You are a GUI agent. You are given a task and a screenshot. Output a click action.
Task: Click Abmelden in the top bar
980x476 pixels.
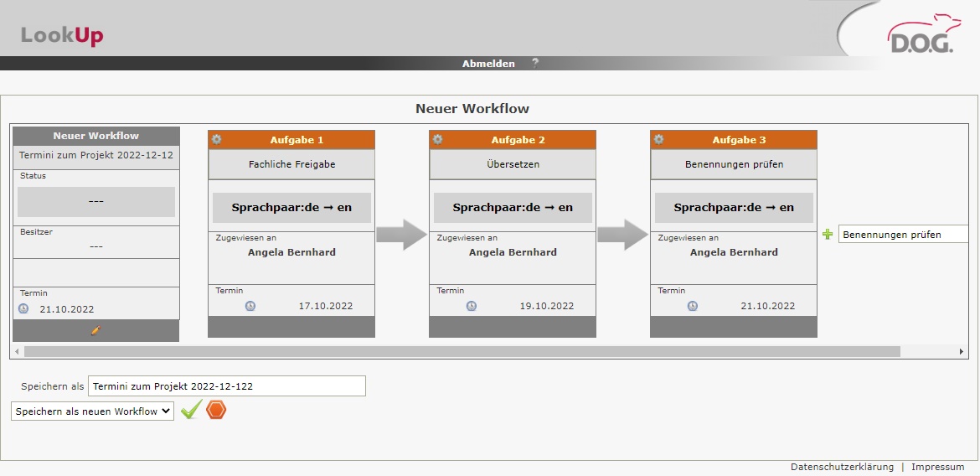point(488,64)
